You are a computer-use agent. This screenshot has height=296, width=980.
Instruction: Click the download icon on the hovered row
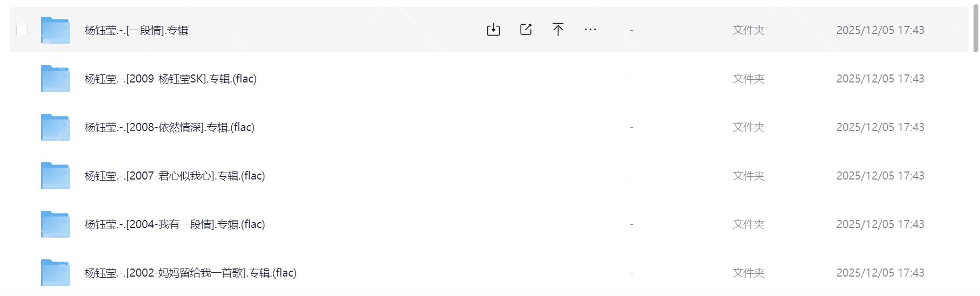click(493, 30)
